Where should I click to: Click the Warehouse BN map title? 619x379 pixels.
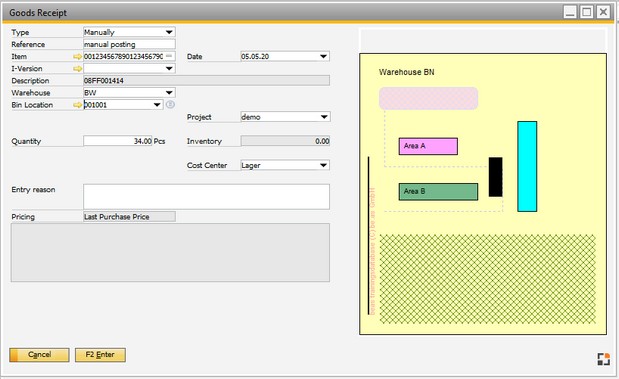[407, 72]
